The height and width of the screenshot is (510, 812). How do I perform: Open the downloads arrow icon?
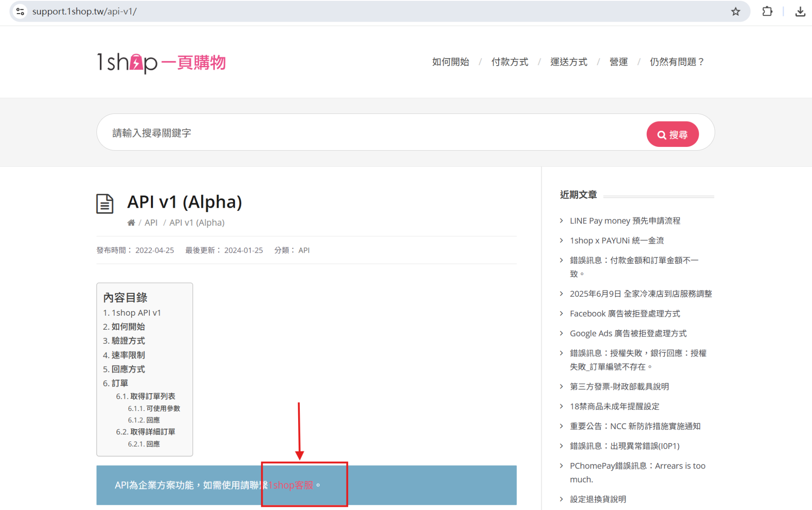click(x=800, y=11)
